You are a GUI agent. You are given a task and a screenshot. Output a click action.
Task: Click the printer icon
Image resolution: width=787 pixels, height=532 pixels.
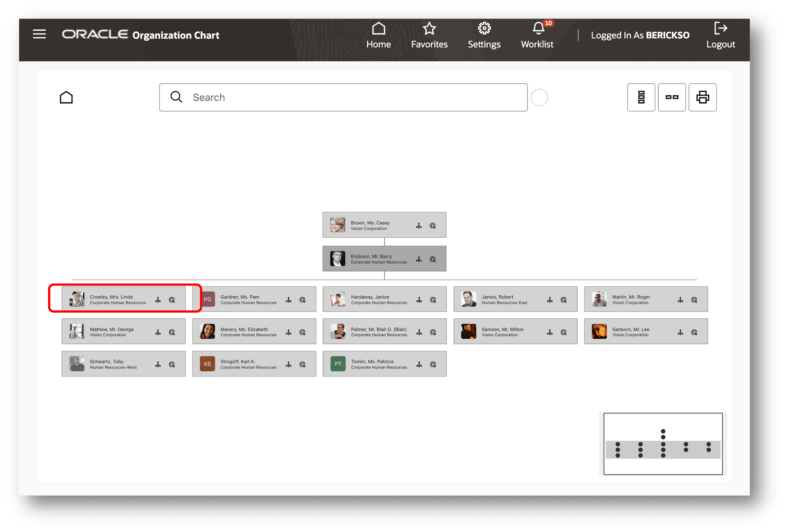pos(702,98)
